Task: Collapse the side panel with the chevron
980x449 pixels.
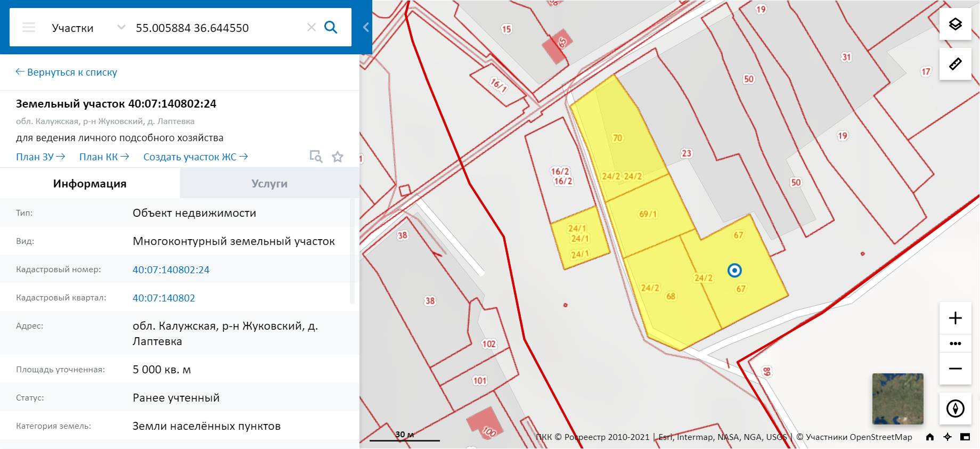Action: tap(366, 27)
